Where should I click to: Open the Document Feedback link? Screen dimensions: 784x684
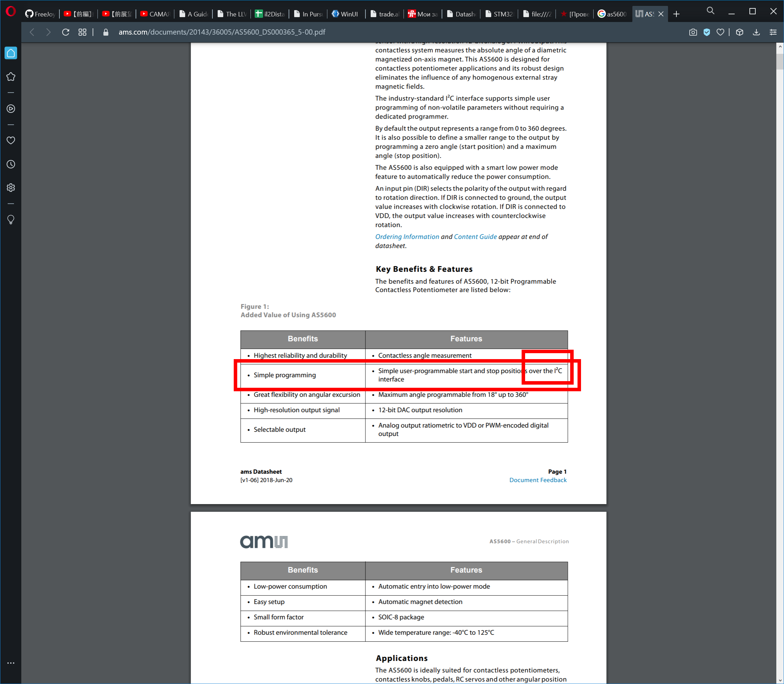[x=537, y=480]
